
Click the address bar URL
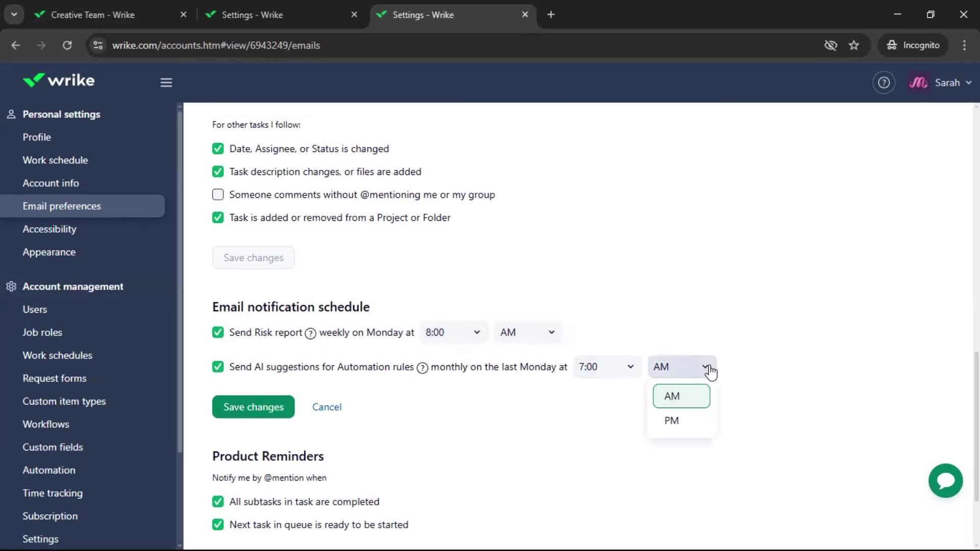point(216,45)
